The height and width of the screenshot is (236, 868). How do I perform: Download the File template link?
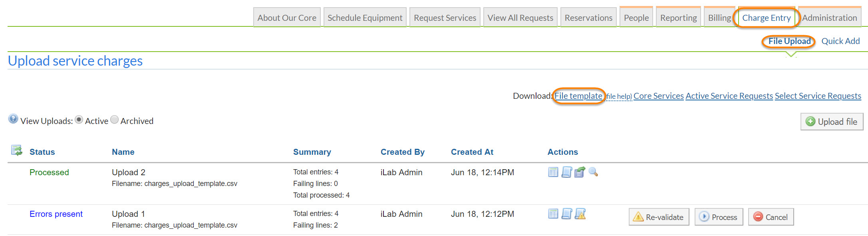click(578, 96)
